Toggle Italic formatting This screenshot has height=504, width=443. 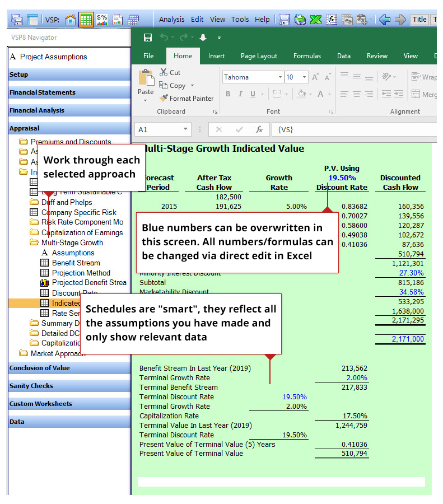tap(240, 94)
